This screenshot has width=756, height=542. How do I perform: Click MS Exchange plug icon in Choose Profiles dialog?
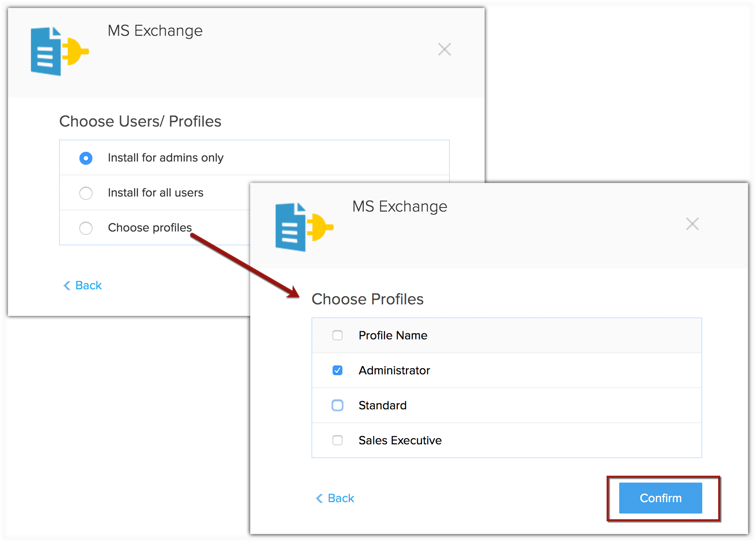coord(304,227)
